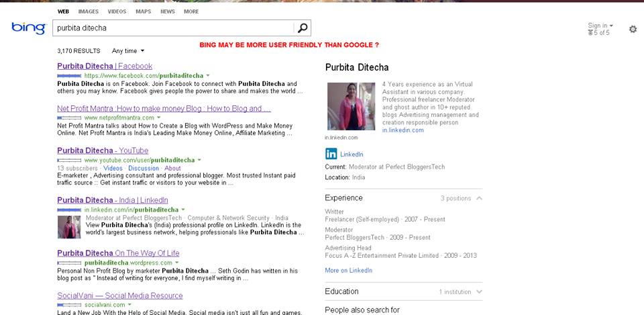The height and width of the screenshot is (315, 644).
Task: Click the People also search for heading
Action: pos(362,310)
